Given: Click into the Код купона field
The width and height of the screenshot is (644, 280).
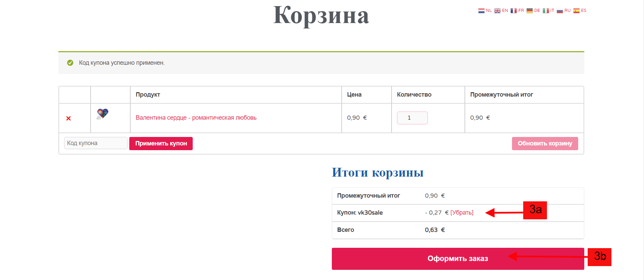Looking at the screenshot, I should [x=96, y=143].
